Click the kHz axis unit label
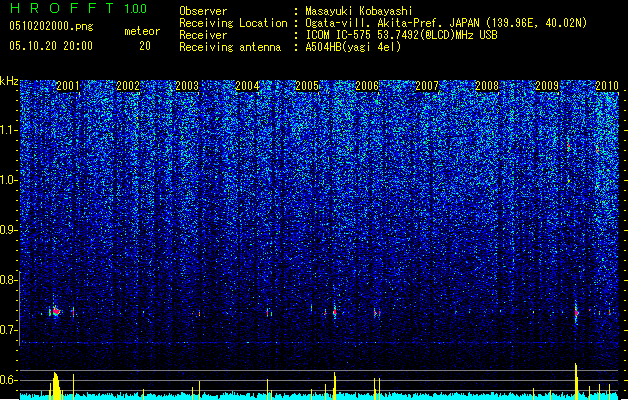This screenshot has height=400, width=629. 9,81
